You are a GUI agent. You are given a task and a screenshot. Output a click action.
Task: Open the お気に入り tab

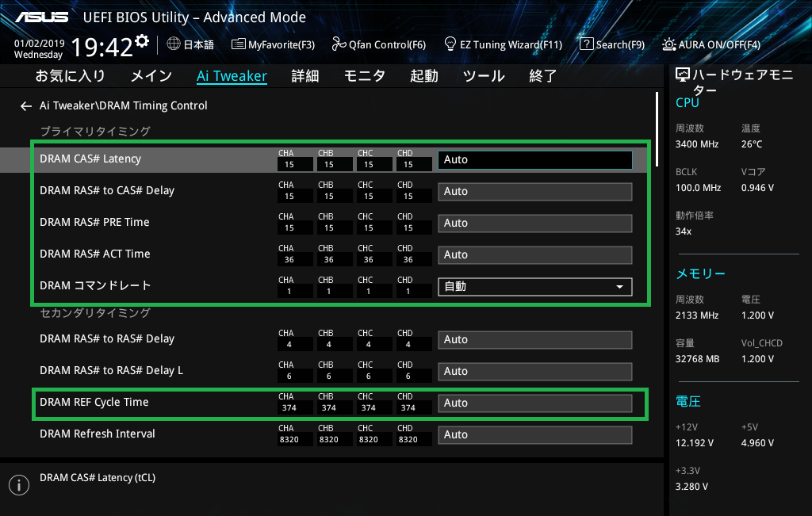(x=71, y=76)
